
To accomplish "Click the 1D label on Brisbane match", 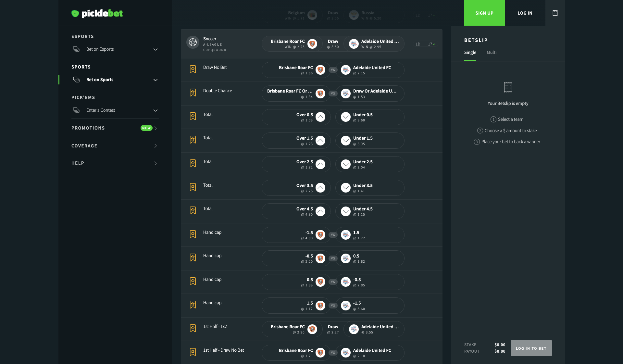I will pyautogui.click(x=418, y=44).
